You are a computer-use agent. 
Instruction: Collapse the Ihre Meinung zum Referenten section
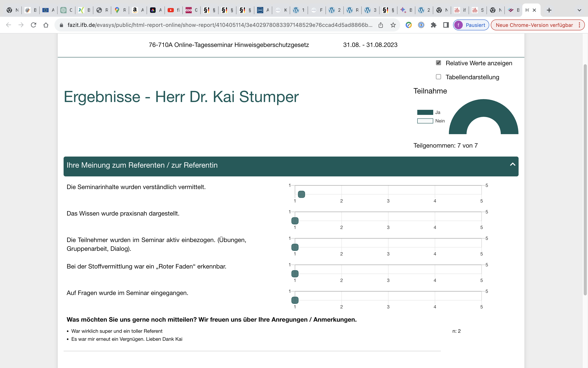tap(512, 165)
